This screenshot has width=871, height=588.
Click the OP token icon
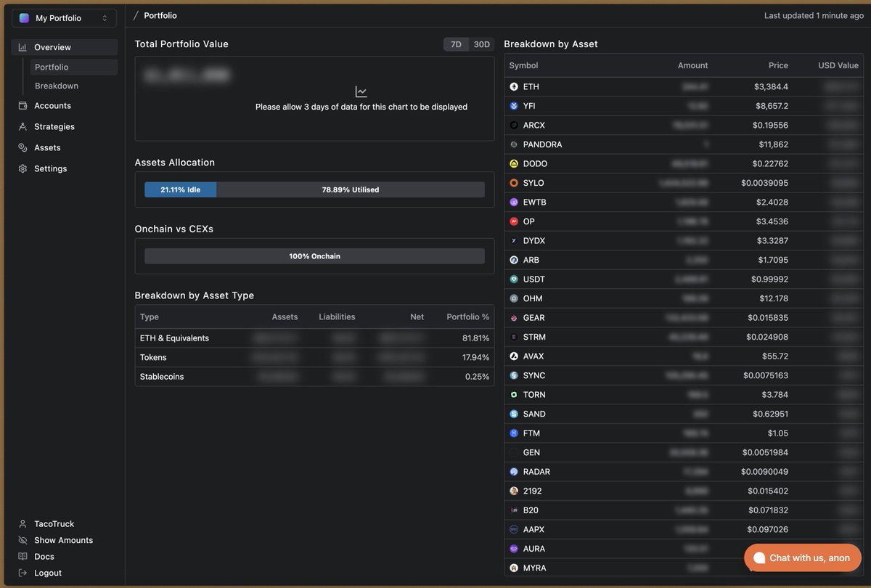click(514, 221)
